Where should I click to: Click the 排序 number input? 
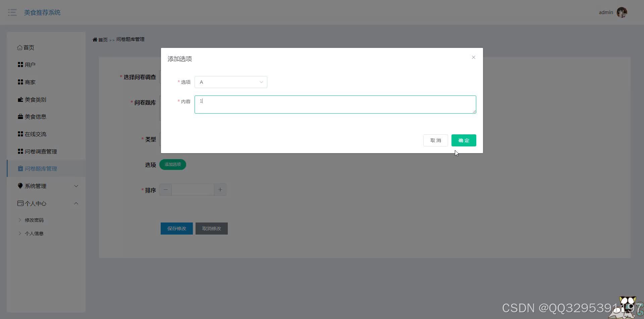point(193,190)
